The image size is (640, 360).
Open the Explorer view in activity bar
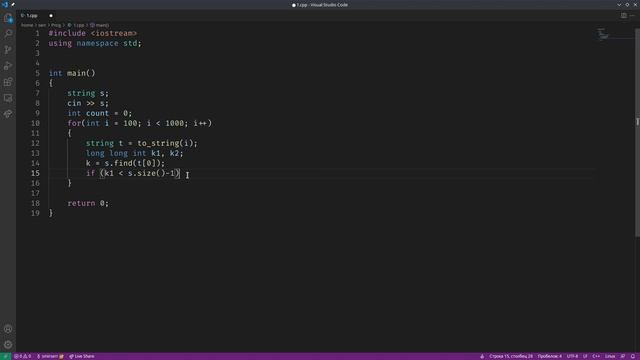coord(8,18)
